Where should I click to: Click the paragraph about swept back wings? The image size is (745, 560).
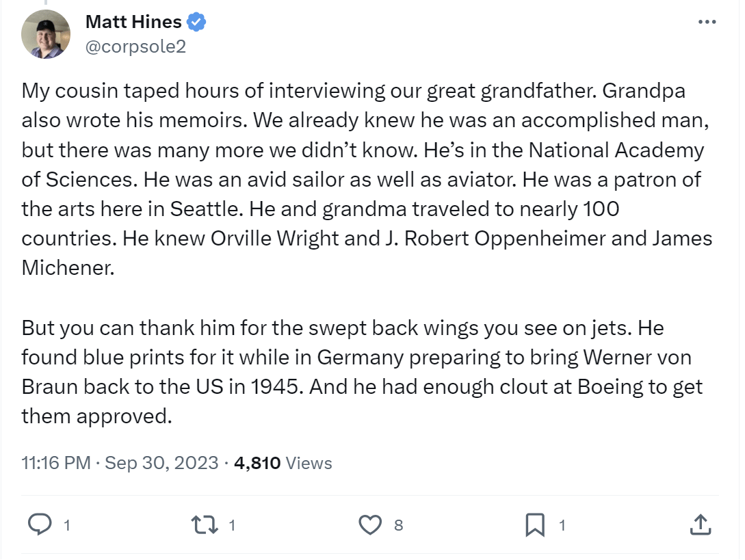click(x=362, y=372)
